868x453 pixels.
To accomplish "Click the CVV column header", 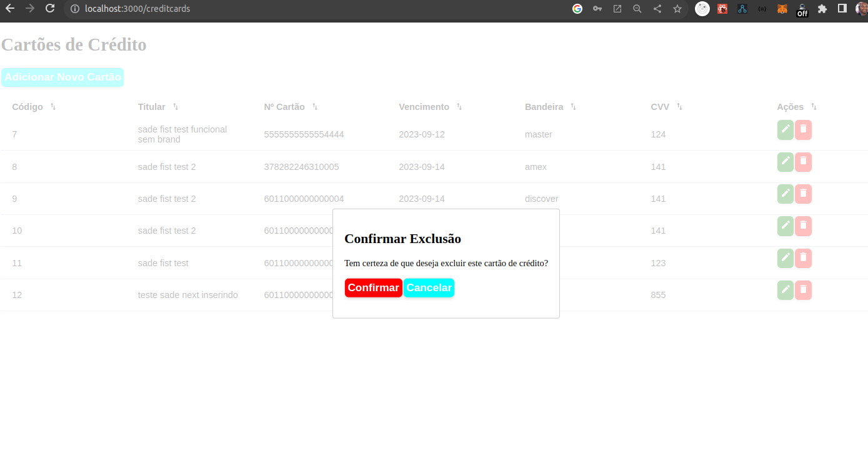I will pyautogui.click(x=661, y=107).
